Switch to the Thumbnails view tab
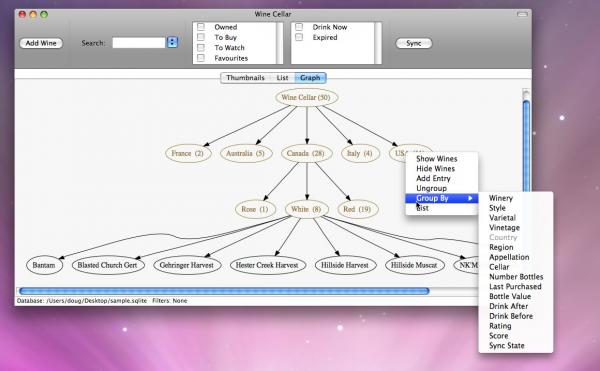 [245, 78]
